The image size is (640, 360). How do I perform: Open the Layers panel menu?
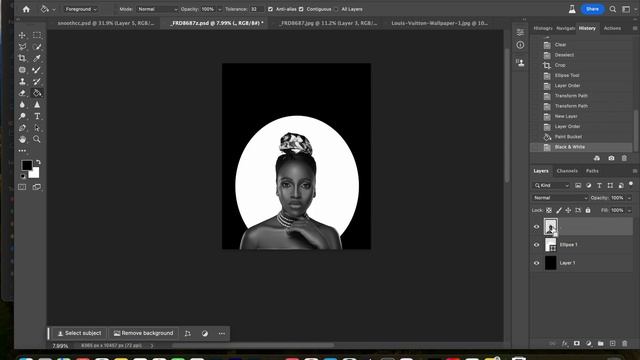[635, 171]
